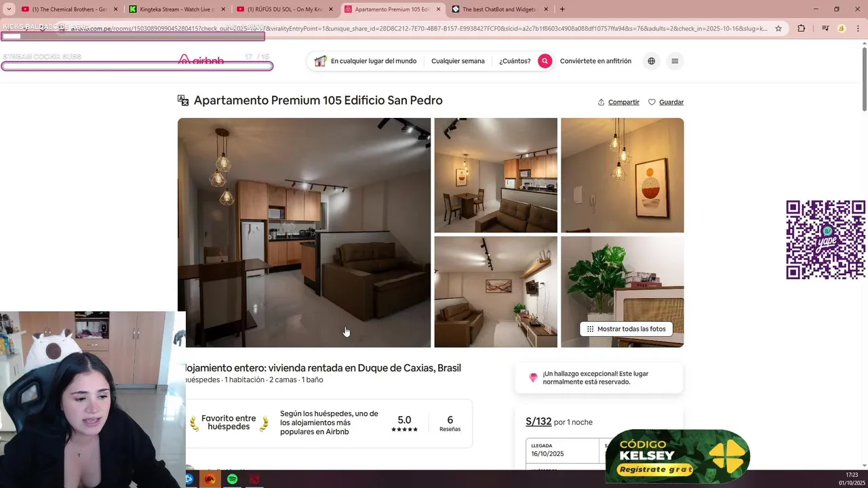Open the hamburger account menu

tap(675, 61)
